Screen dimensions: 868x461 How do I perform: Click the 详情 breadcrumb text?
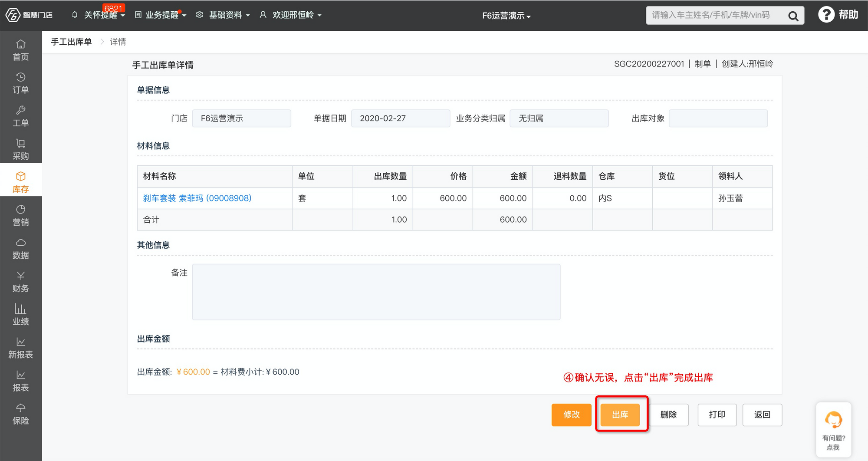(x=118, y=42)
